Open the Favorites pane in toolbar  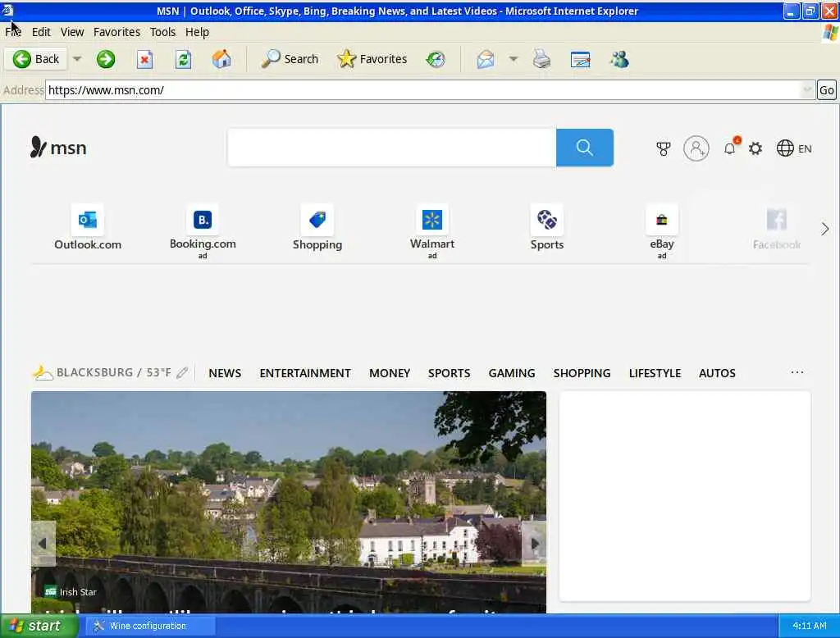click(x=372, y=59)
